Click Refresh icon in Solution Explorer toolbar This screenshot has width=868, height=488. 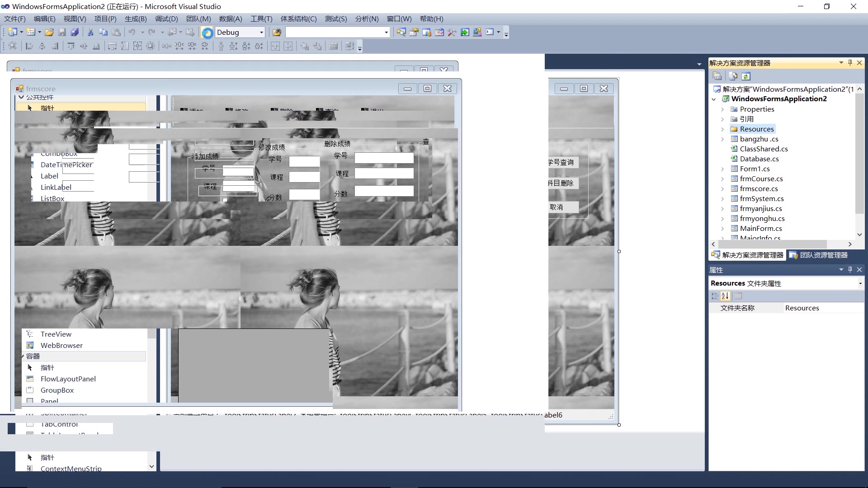pyautogui.click(x=746, y=76)
